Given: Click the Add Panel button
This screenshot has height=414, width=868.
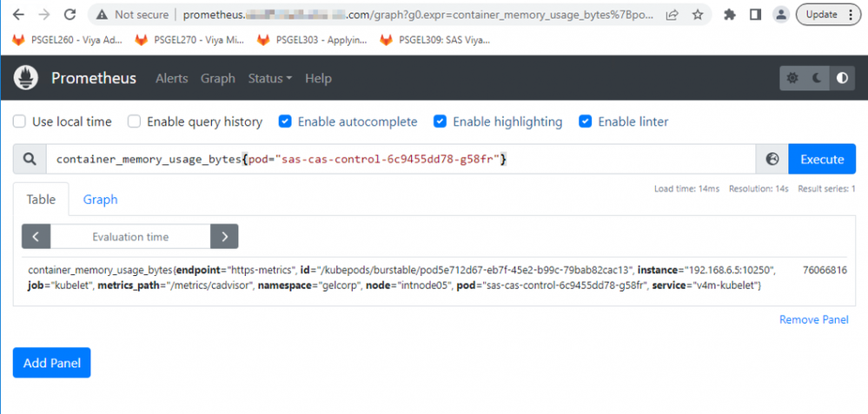Looking at the screenshot, I should click(51, 363).
